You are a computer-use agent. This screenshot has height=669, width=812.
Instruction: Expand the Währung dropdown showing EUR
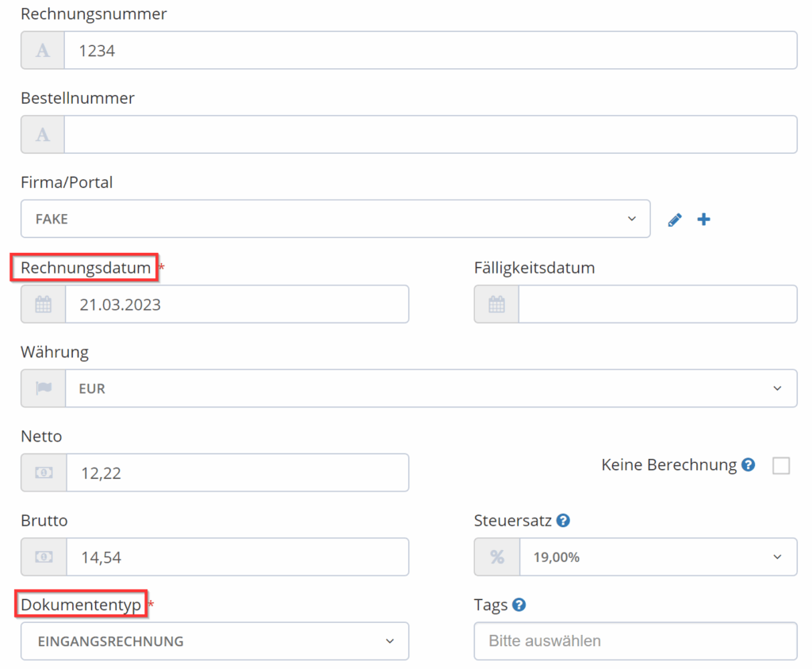(431, 388)
